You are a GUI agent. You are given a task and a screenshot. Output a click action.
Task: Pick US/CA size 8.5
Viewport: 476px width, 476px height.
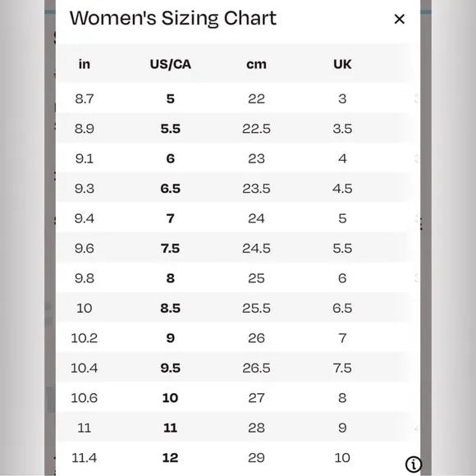171,308
